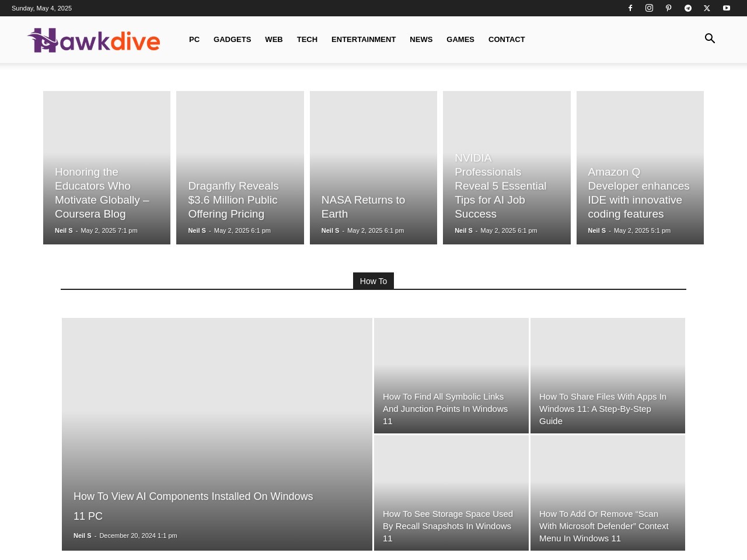Open 'NASA Returns to Earth' article
This screenshot has width=747, height=560.
[x=363, y=207]
